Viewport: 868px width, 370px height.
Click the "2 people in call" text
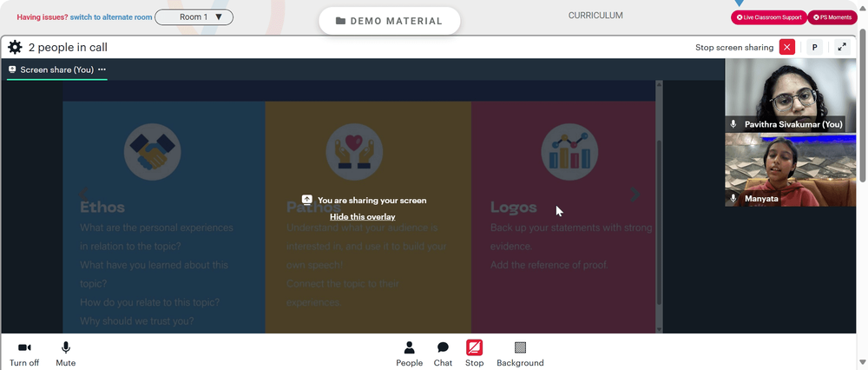[x=68, y=48]
